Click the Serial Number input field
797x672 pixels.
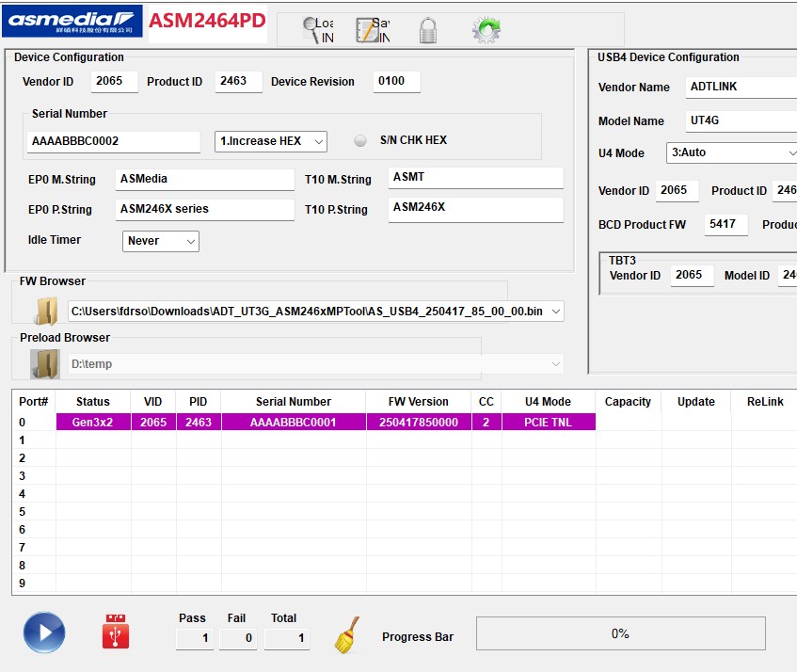click(x=114, y=141)
